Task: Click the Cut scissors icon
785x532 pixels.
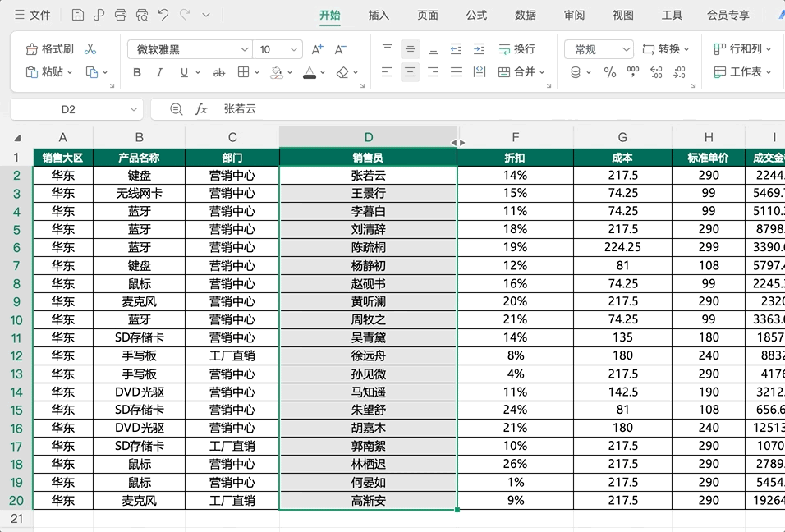Action: pyautogui.click(x=90, y=49)
